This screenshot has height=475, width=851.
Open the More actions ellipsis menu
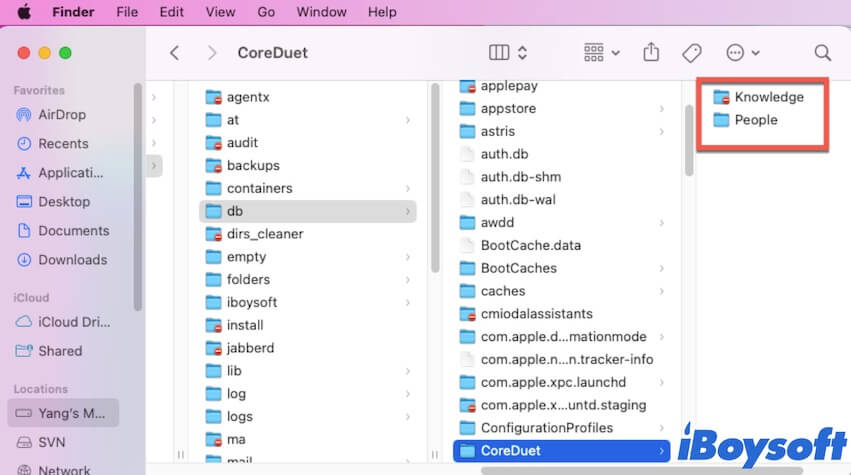742,53
